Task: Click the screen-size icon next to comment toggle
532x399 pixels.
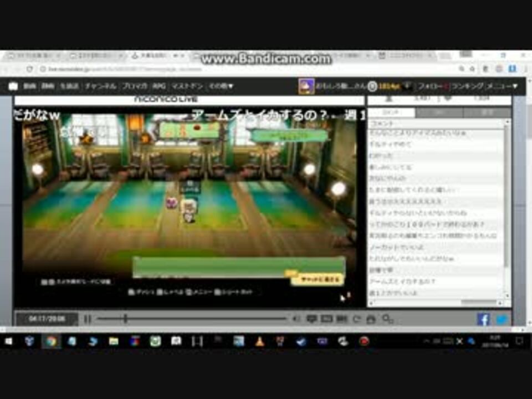Action: [326, 319]
